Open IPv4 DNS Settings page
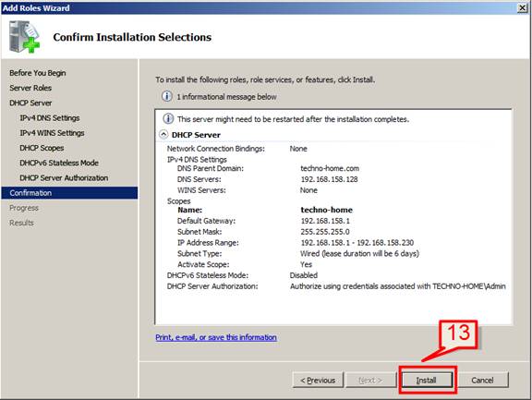The width and height of the screenshot is (532, 400). (x=50, y=117)
